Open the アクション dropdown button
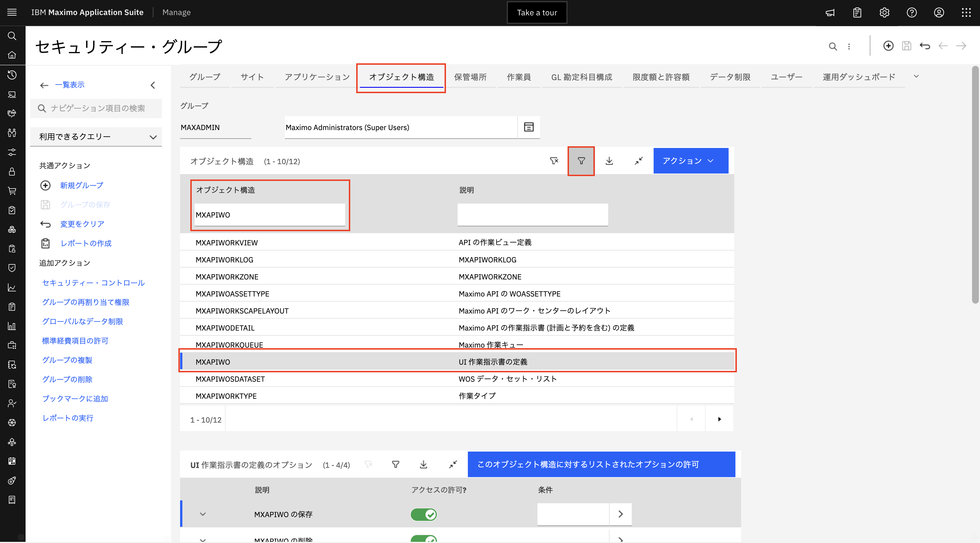The height and width of the screenshot is (543, 980). pyautogui.click(x=691, y=161)
